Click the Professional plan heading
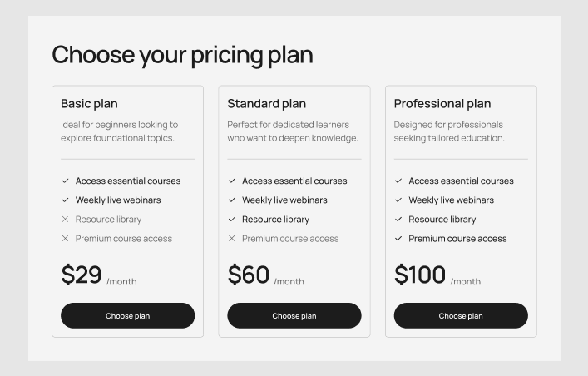 [x=442, y=104]
